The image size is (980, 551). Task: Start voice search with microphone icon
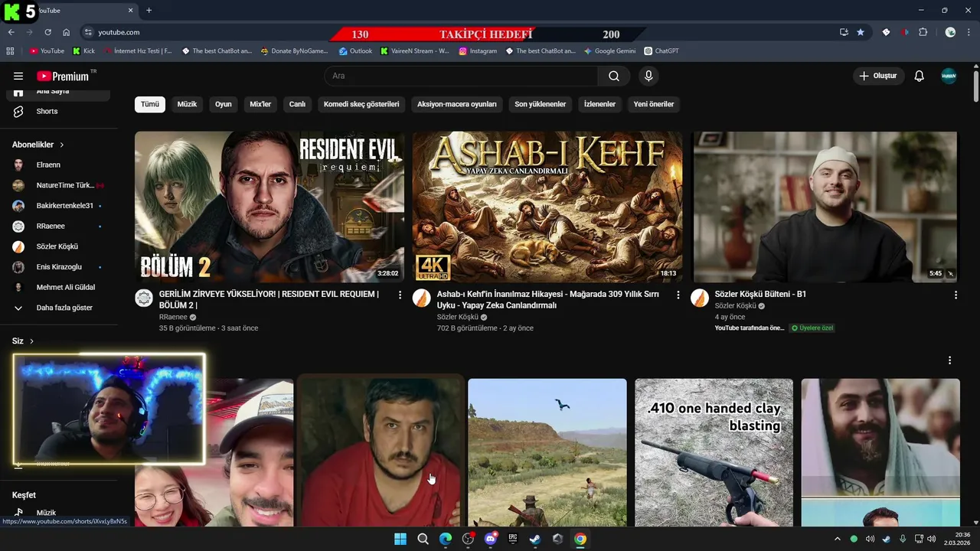click(x=648, y=76)
